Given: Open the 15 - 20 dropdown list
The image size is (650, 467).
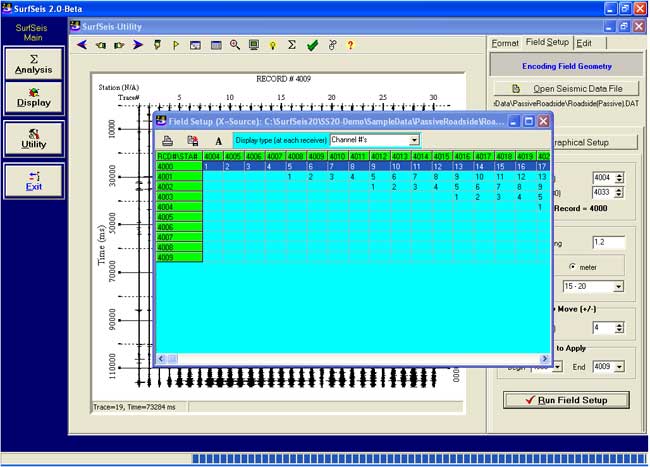Looking at the screenshot, I should 618,286.
